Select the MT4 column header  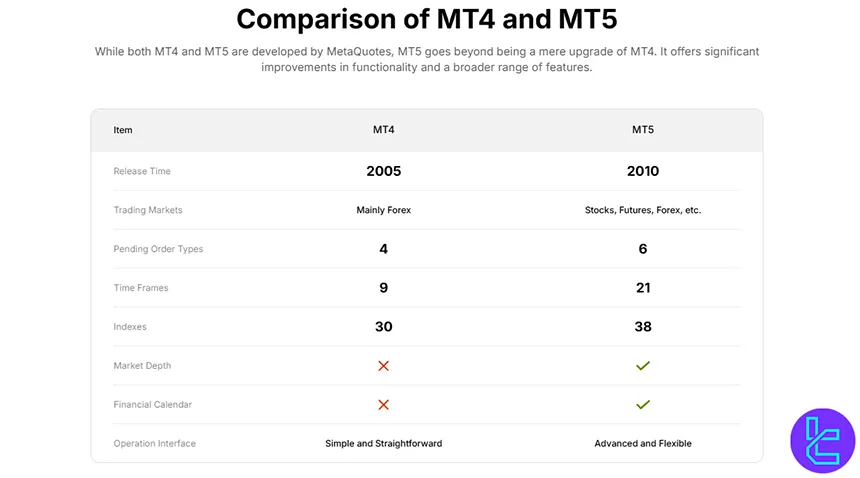pos(383,130)
